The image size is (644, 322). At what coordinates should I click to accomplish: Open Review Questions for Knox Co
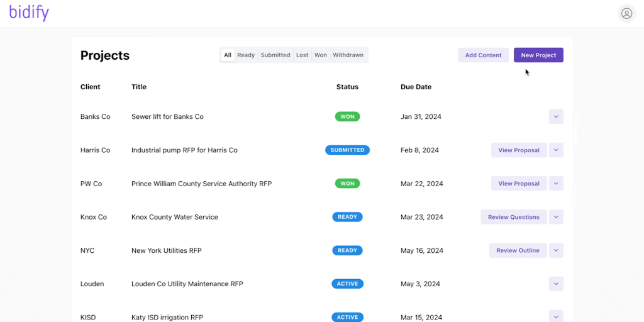point(514,217)
